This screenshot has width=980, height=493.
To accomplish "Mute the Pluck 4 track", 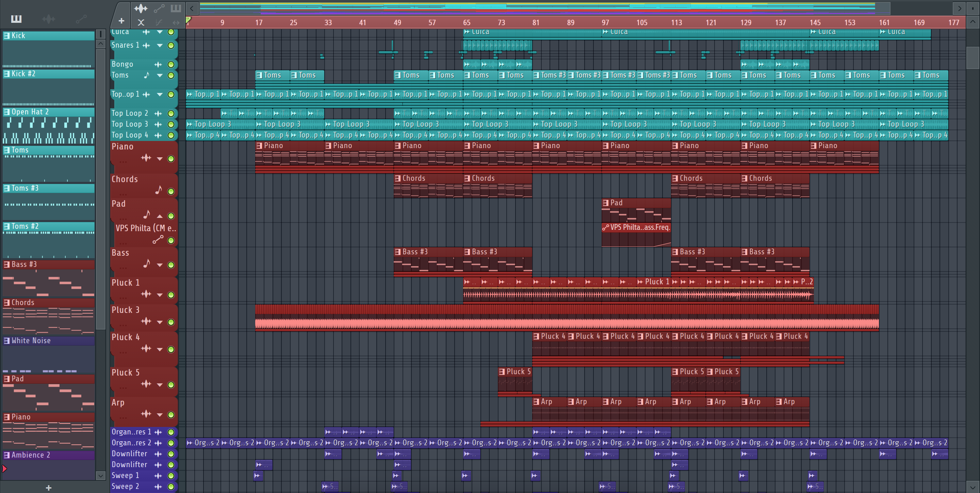I will (x=171, y=349).
